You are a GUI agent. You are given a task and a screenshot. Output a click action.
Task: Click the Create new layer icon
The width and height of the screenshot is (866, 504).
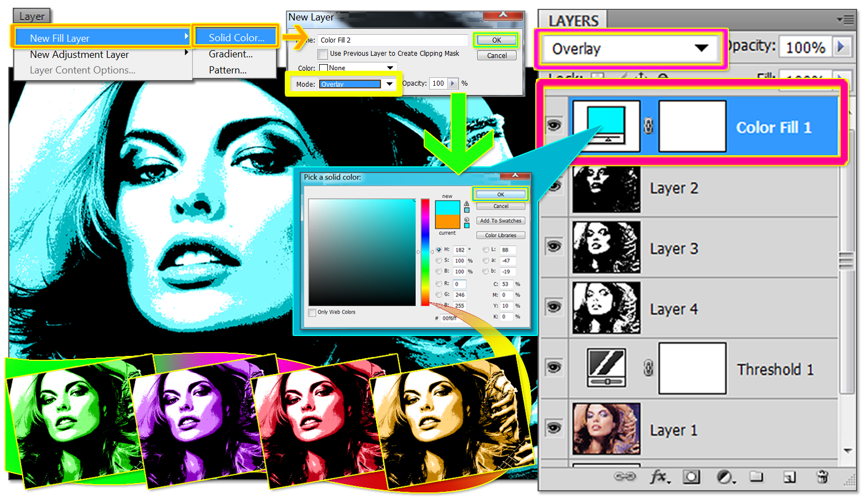790,477
